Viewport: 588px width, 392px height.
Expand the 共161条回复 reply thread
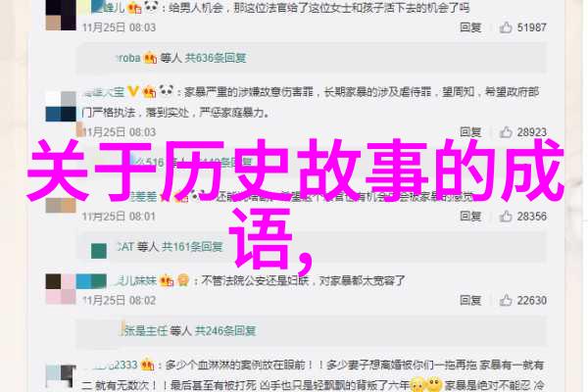click(x=192, y=246)
